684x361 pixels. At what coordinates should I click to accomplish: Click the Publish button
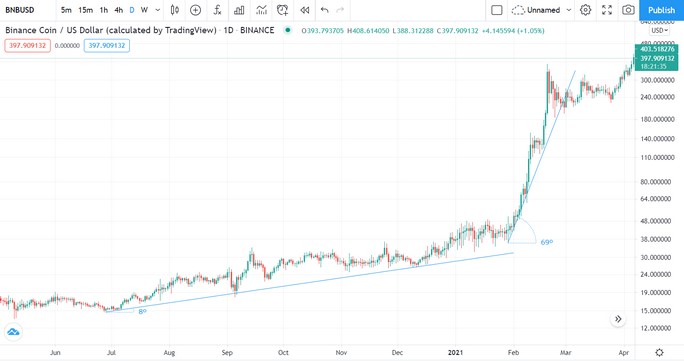(x=661, y=10)
